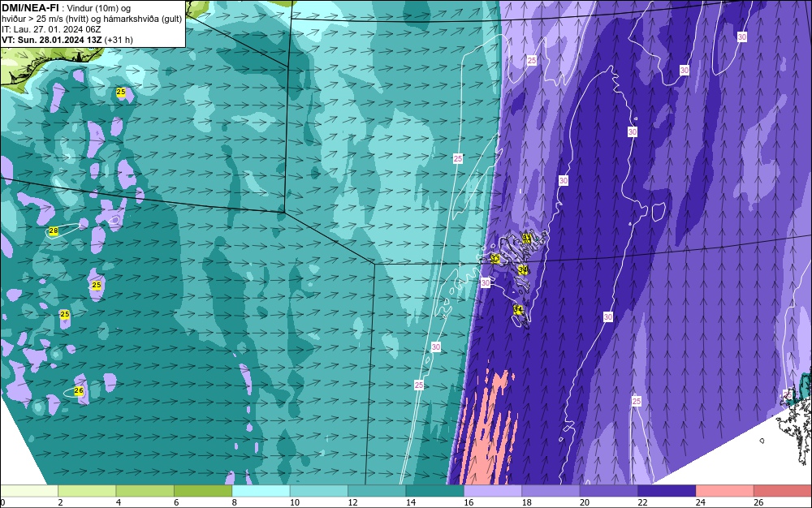Pick the 10–12 m/s legend swatch
The image size is (812, 508).
click(x=319, y=491)
